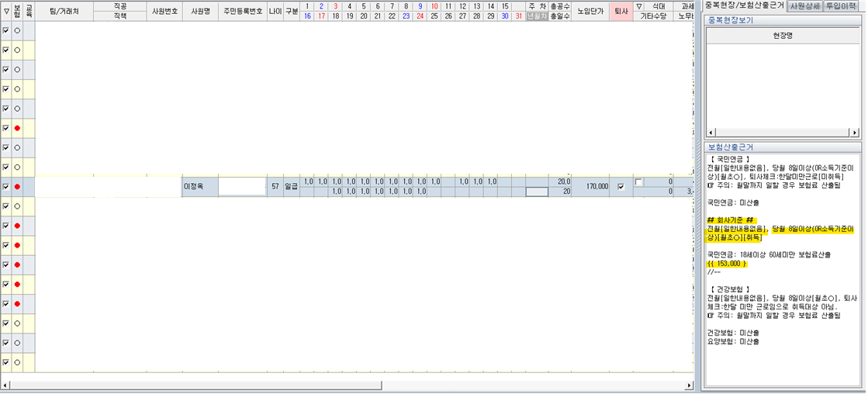Uncheck the 퇴사 checkbox for 이정옥
This screenshot has height=394, width=868.
(621, 187)
